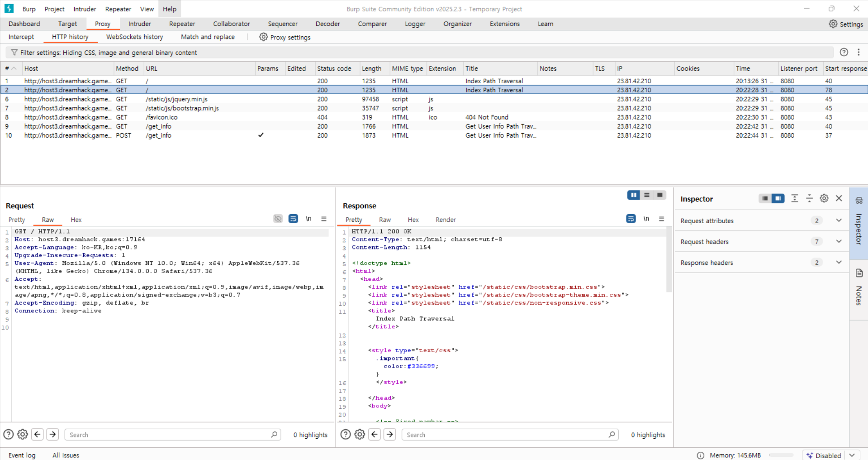Switch to the WebSockets history tab
Screen dimensions: 868x460
pyautogui.click(x=134, y=37)
